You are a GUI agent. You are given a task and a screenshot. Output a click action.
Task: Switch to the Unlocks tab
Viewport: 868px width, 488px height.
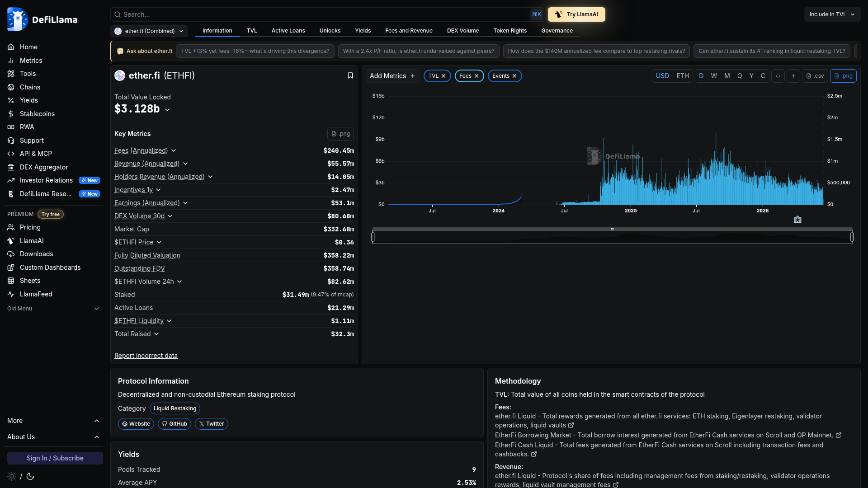pos(330,31)
